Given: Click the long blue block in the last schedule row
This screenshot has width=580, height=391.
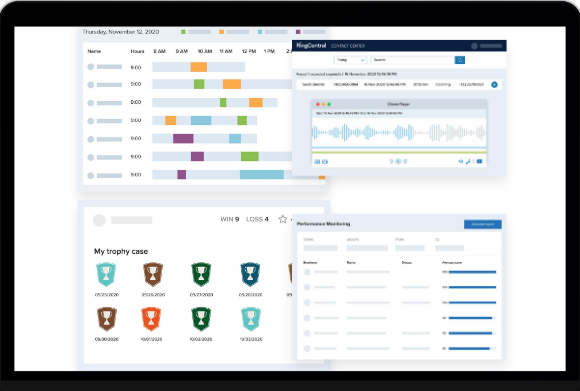Looking at the screenshot, I should click(262, 175).
